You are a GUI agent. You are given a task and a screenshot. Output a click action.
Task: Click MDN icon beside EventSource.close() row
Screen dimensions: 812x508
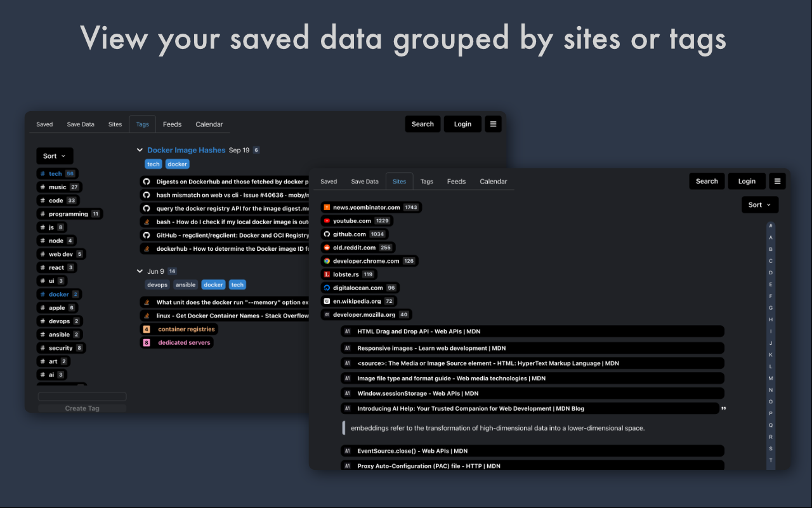pyautogui.click(x=347, y=451)
